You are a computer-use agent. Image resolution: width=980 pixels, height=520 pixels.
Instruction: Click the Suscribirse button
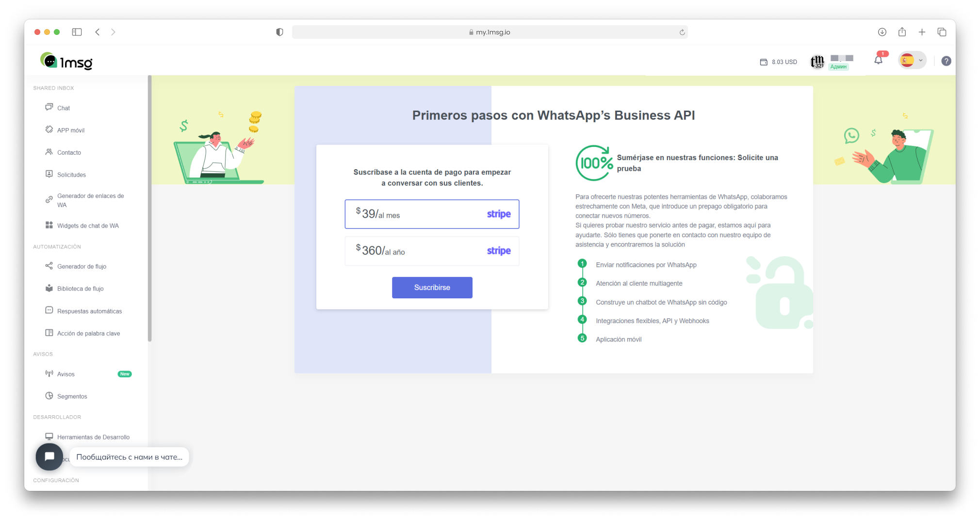tap(432, 288)
